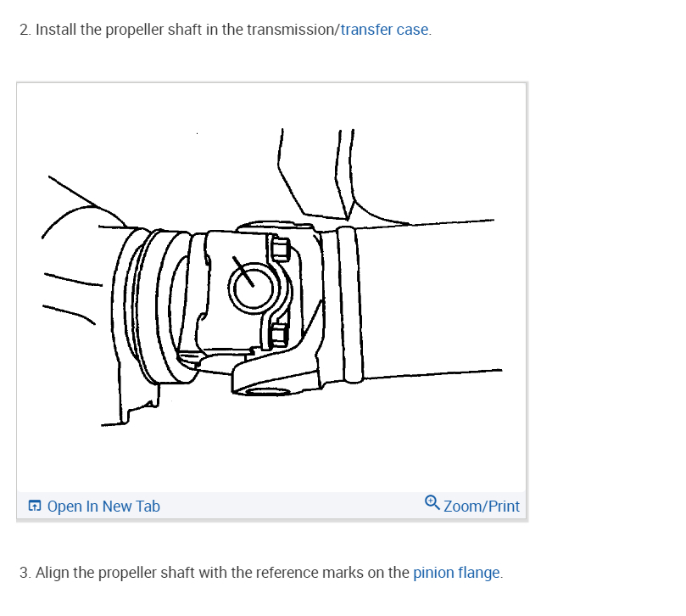
Task: Click the lower strap bolt in the diagram
Action: (278, 335)
